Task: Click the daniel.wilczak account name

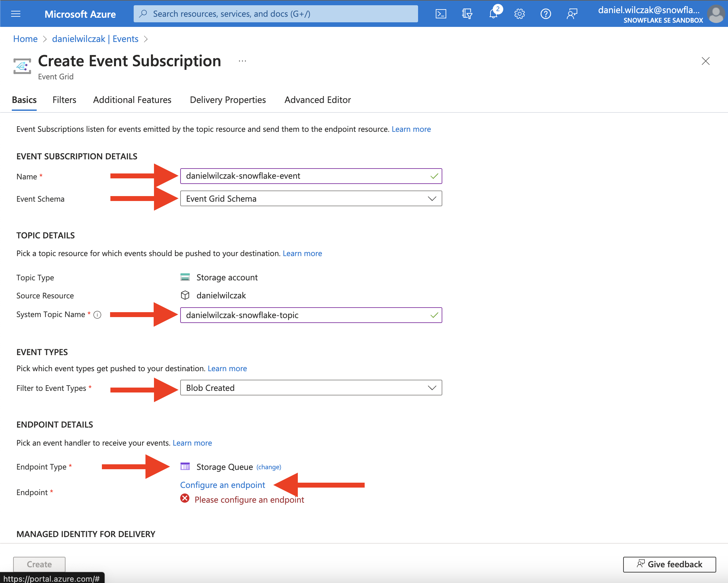Action: 648,10
